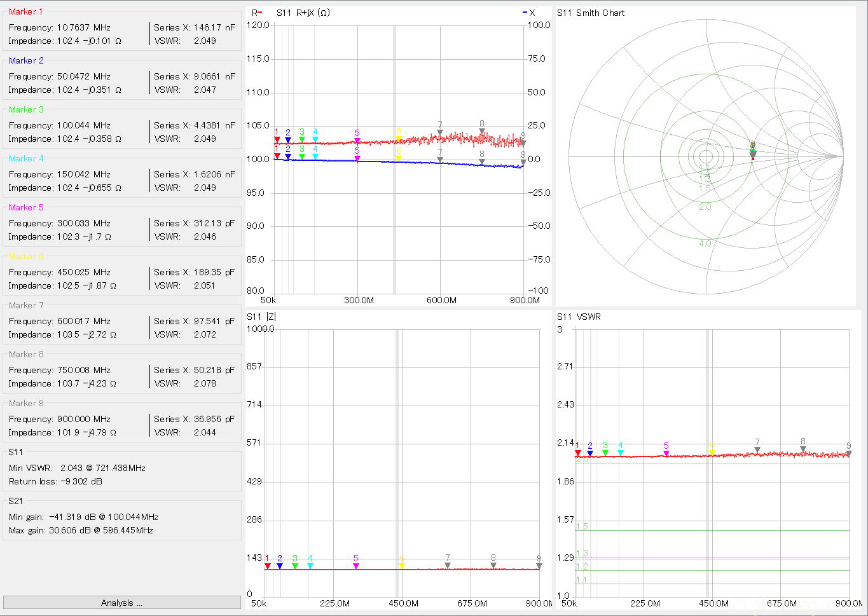Select the green Marker 3 heading
The width and height of the screenshot is (868, 616).
pos(26,109)
